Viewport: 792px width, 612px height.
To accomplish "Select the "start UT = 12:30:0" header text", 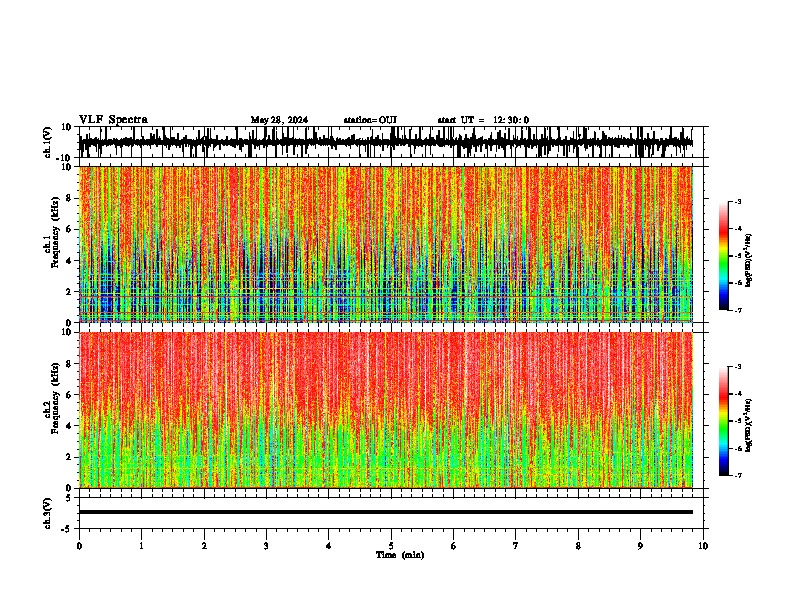I will (x=483, y=120).
